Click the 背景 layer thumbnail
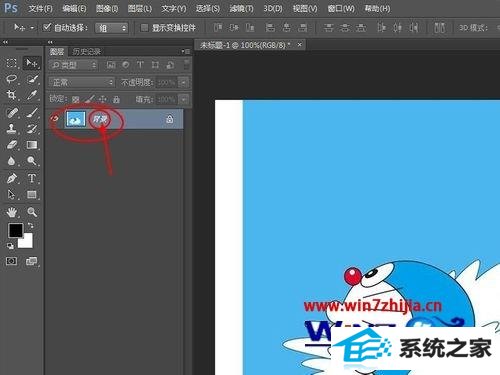The height and width of the screenshot is (375, 500). coord(76,119)
